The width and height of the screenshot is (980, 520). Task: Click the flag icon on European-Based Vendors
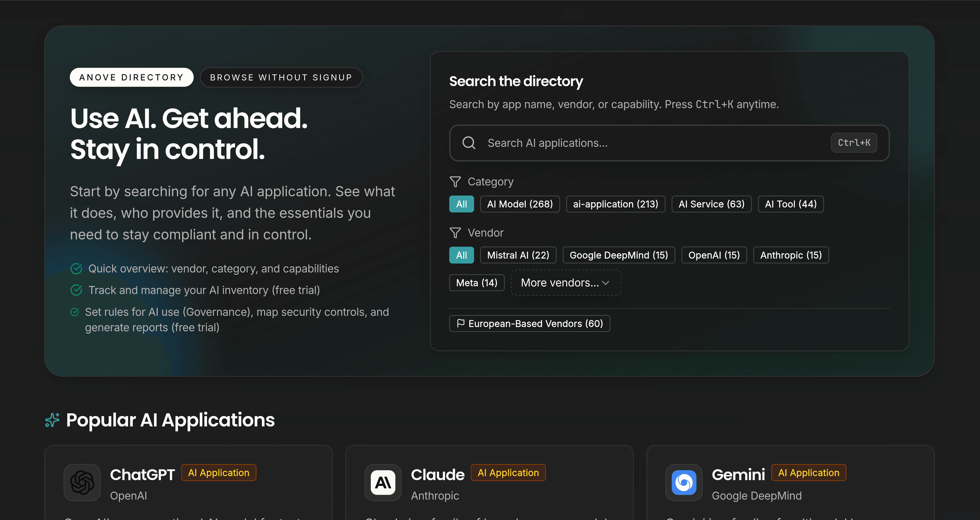click(x=460, y=323)
